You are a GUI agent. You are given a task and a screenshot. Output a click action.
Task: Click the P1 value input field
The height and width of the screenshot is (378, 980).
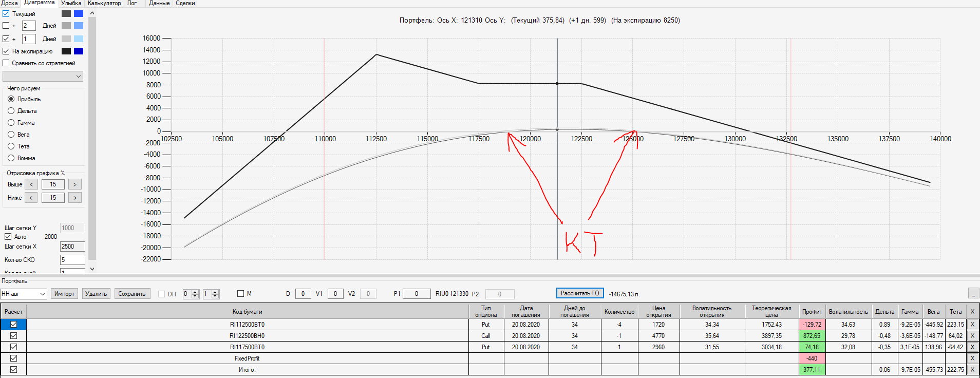coord(417,294)
